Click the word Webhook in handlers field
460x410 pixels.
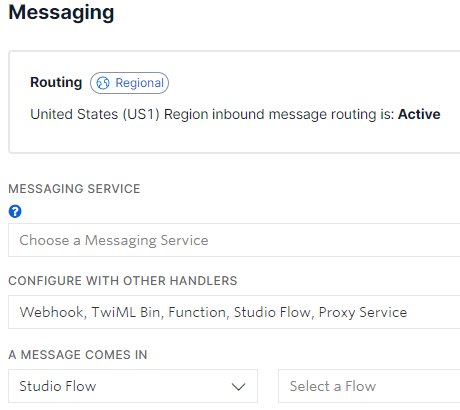(x=53, y=312)
